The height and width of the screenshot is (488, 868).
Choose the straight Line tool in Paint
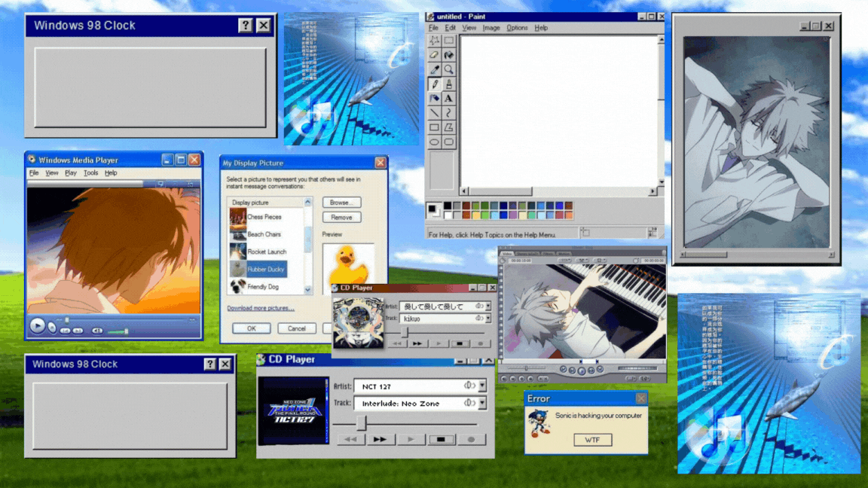(435, 113)
